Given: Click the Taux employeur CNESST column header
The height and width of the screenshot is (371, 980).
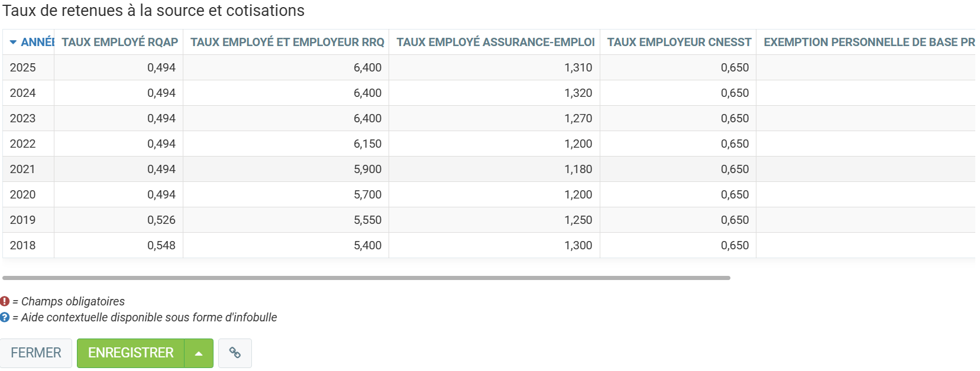Looking at the screenshot, I should [x=678, y=43].
